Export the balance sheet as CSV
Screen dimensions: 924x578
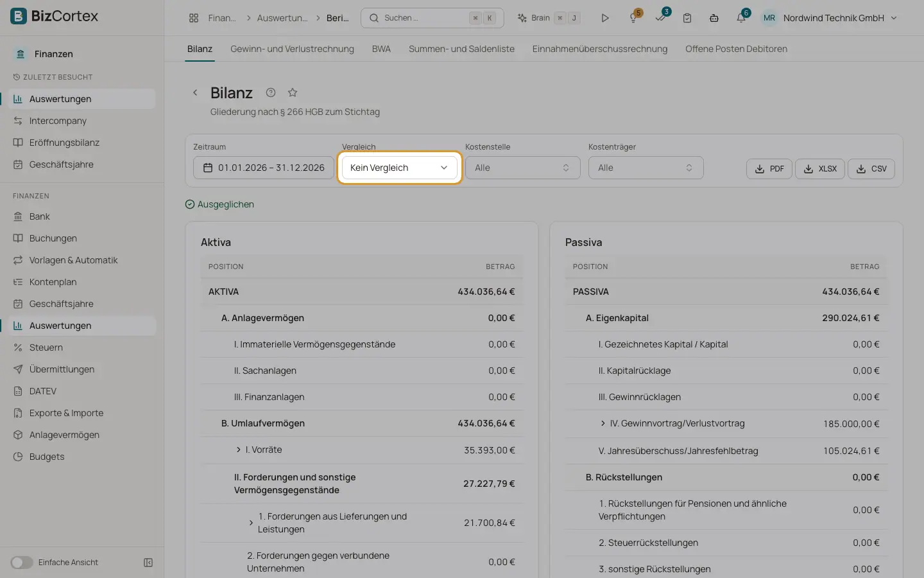tap(871, 169)
